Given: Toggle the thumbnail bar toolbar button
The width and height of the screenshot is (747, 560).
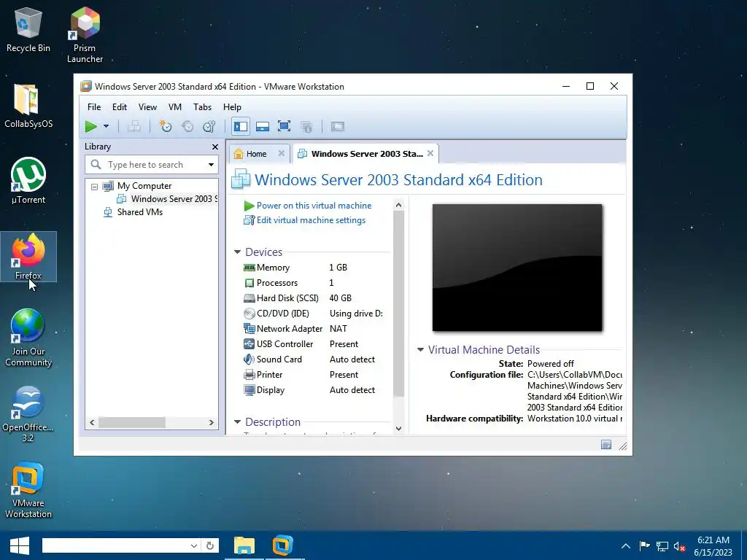Looking at the screenshot, I should click(x=263, y=126).
